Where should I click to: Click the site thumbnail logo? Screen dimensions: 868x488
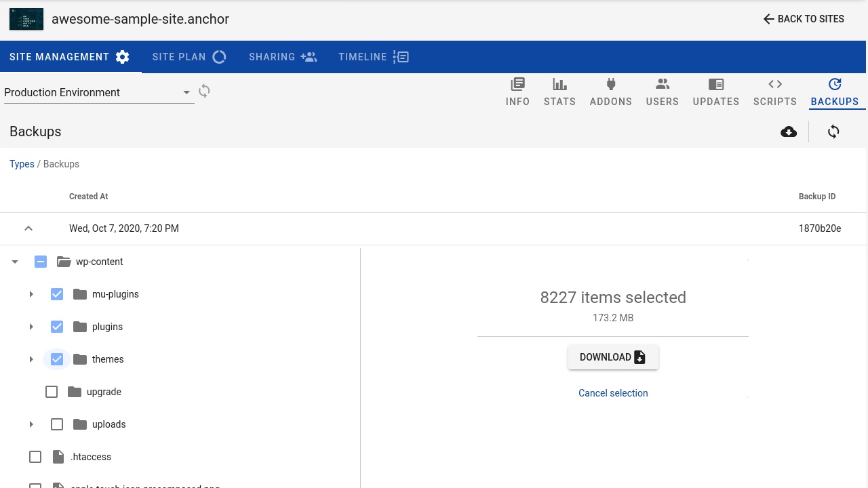pos(26,19)
